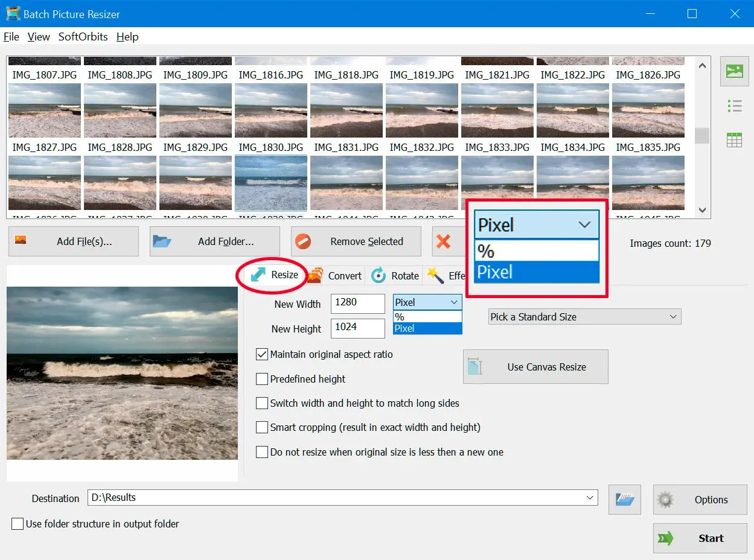Uncheck Maintain original aspect ratio
This screenshot has height=560, width=754.
262,354
